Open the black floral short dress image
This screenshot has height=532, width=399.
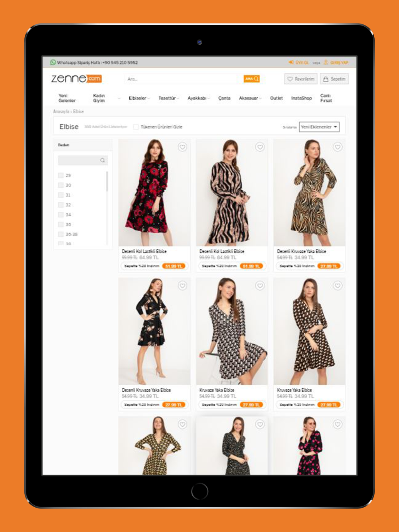click(x=154, y=331)
